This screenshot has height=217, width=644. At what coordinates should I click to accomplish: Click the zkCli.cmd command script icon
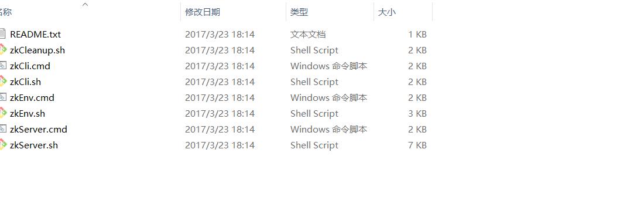[x=3, y=66]
